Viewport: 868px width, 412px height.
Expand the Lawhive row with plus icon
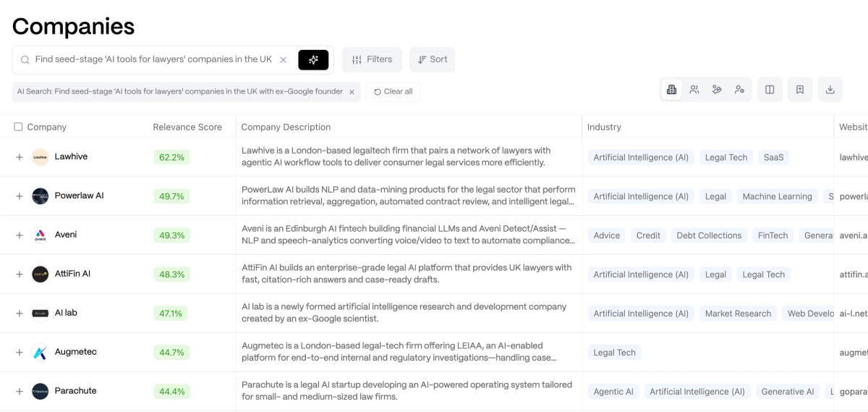click(x=20, y=157)
